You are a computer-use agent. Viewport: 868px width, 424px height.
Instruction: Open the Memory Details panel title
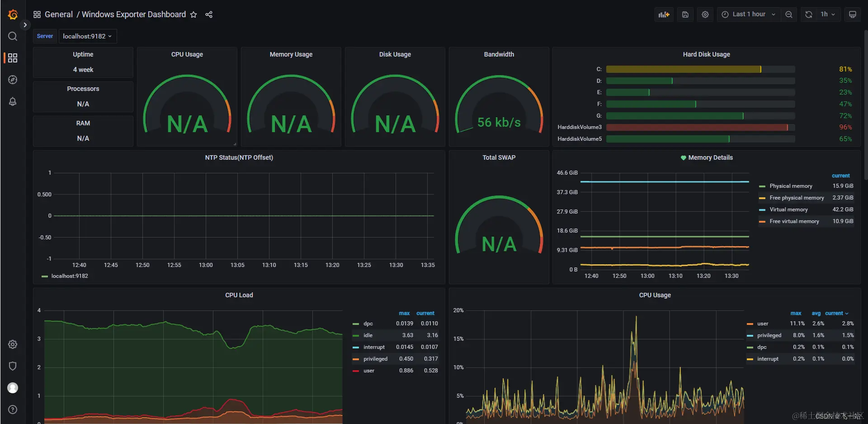(711, 157)
